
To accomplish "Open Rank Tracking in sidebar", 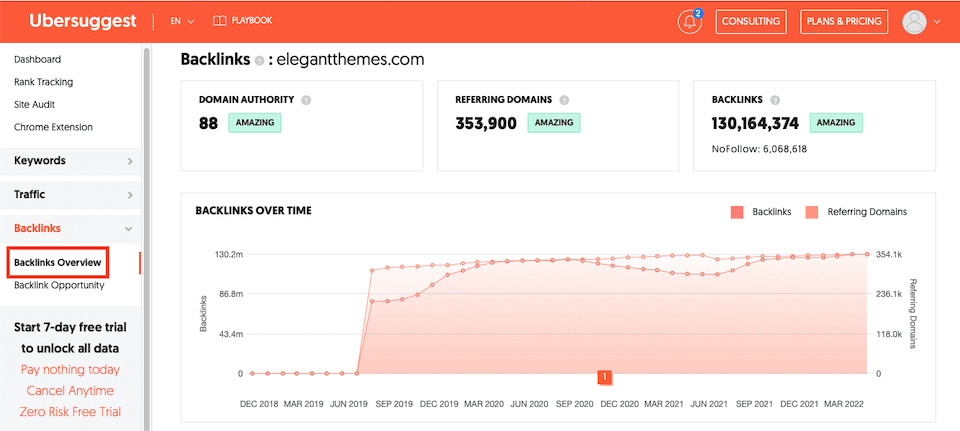I will 43,82.
